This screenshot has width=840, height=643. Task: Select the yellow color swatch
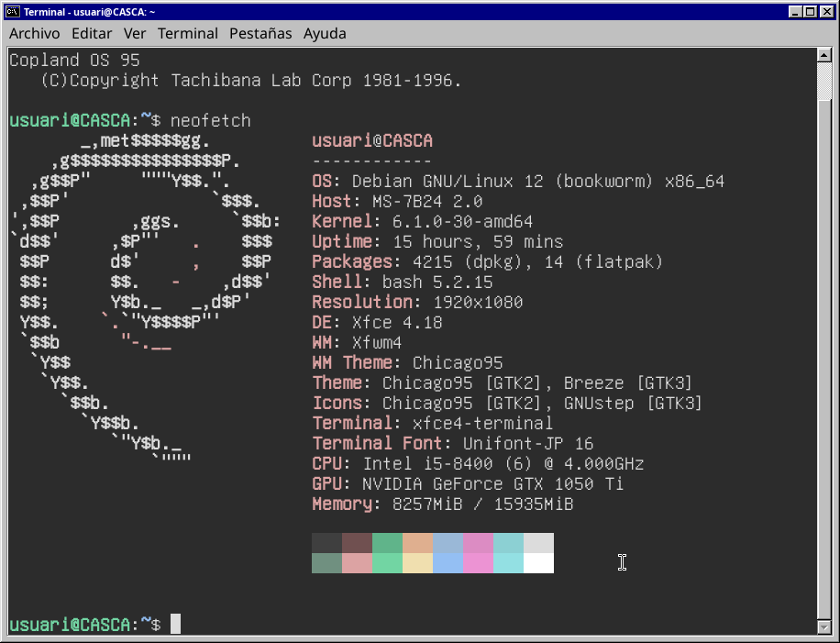point(417,563)
